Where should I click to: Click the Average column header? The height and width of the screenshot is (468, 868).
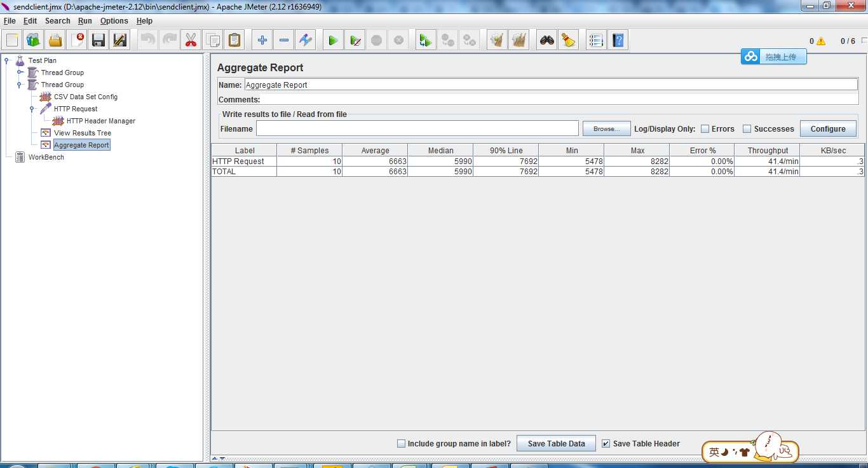(375, 151)
